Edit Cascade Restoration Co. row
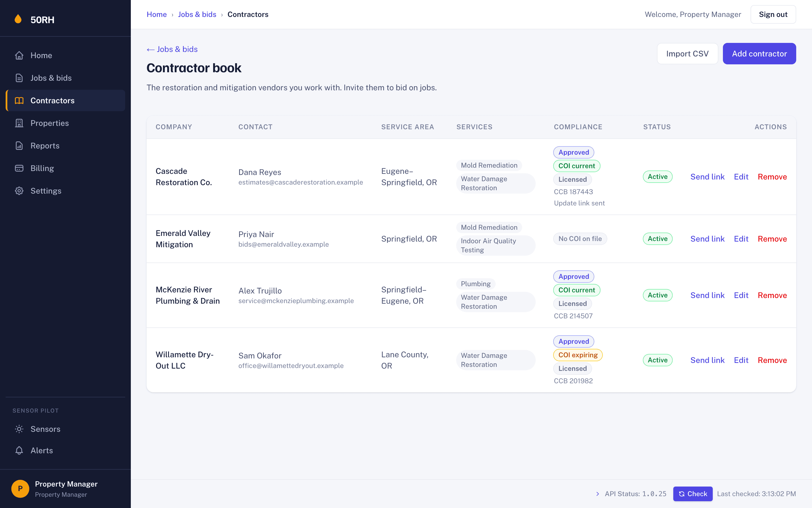 741,177
